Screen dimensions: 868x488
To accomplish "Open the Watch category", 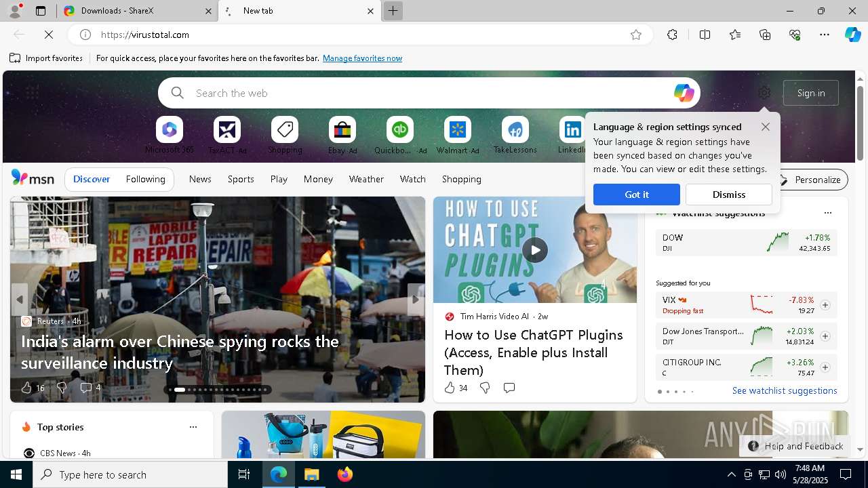I will click(x=413, y=179).
